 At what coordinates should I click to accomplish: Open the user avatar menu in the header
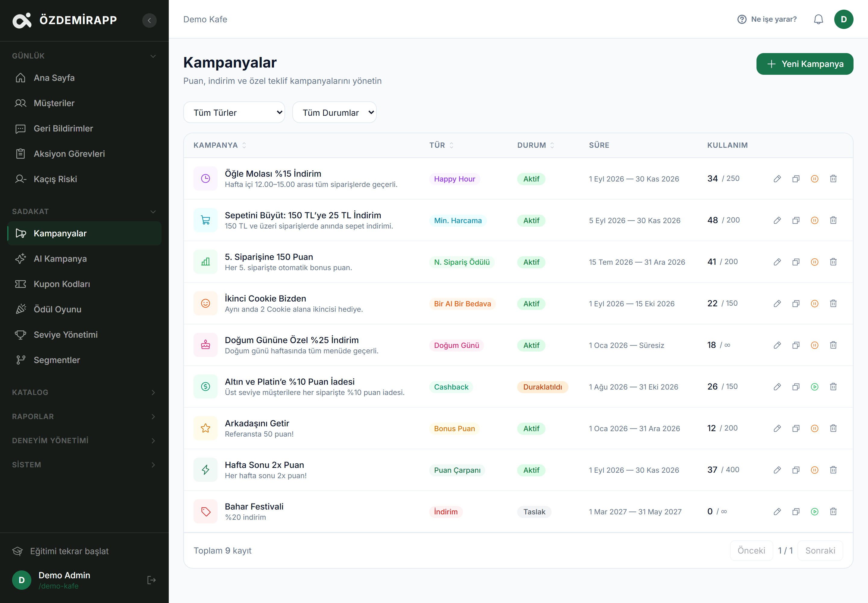coord(844,19)
